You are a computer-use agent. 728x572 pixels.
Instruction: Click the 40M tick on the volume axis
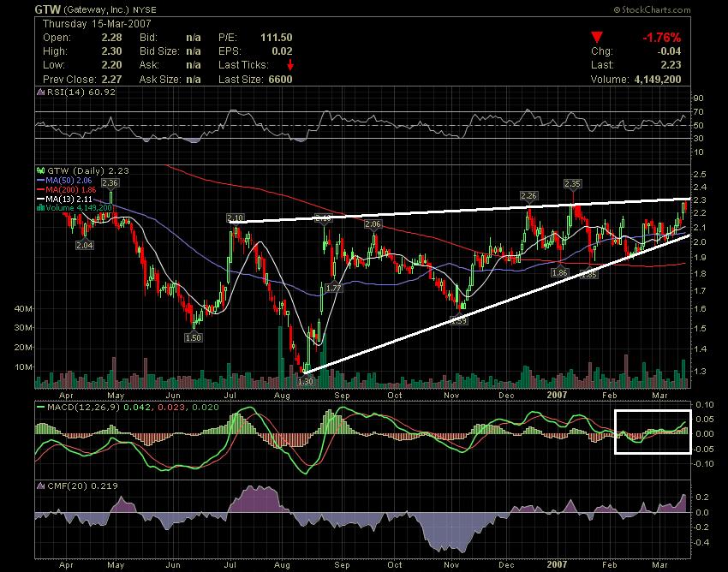click(24, 309)
